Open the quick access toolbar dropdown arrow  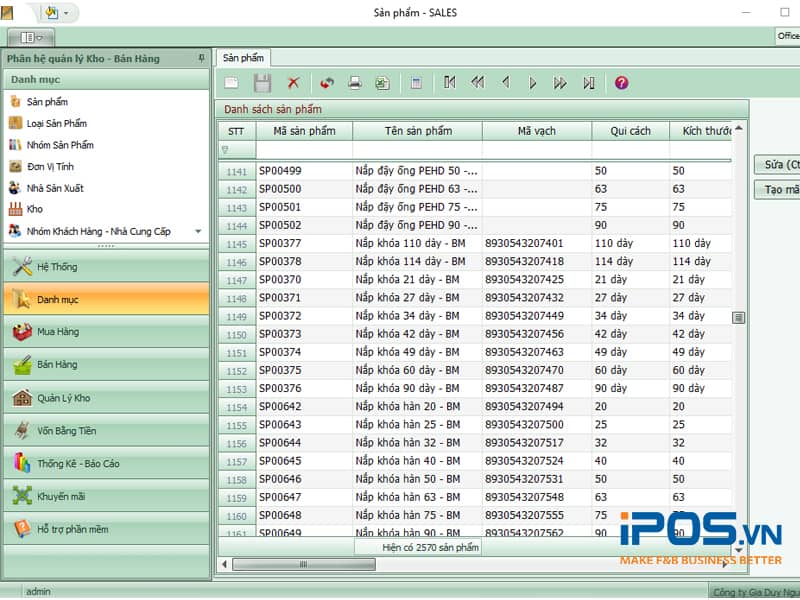click(66, 14)
